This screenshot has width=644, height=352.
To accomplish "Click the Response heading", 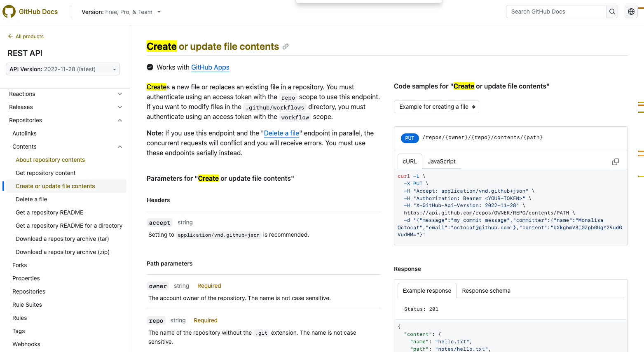I will (x=407, y=269).
